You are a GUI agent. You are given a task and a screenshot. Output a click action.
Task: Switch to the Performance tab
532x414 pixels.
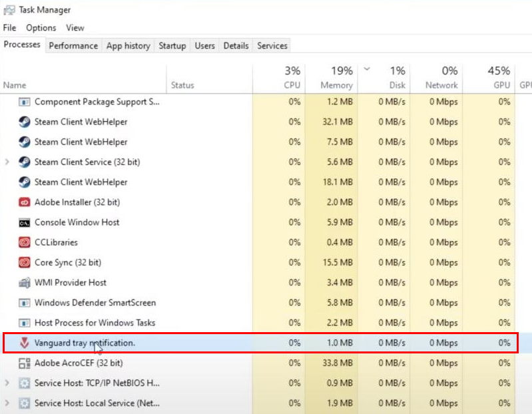coord(73,46)
